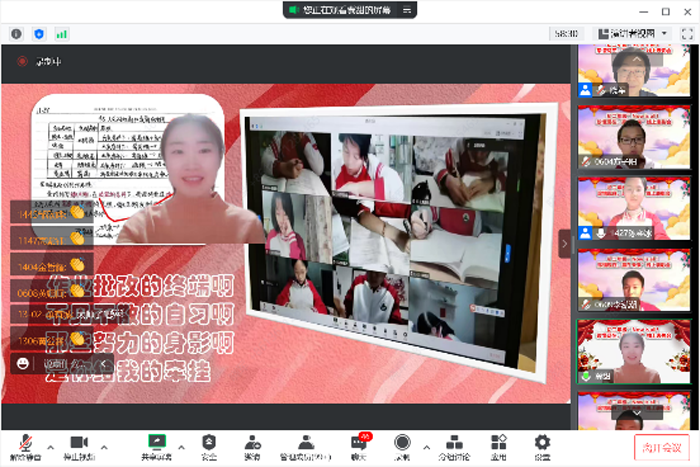Viewport: 700px width, 467px height.
Task: Click the reaction message field beside smiley
Action: (x=66, y=364)
